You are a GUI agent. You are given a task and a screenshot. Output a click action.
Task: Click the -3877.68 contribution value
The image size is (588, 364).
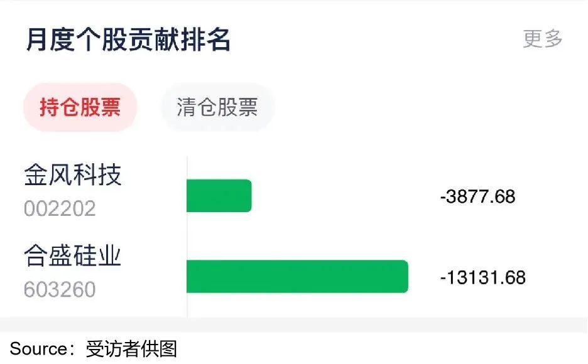(x=477, y=196)
